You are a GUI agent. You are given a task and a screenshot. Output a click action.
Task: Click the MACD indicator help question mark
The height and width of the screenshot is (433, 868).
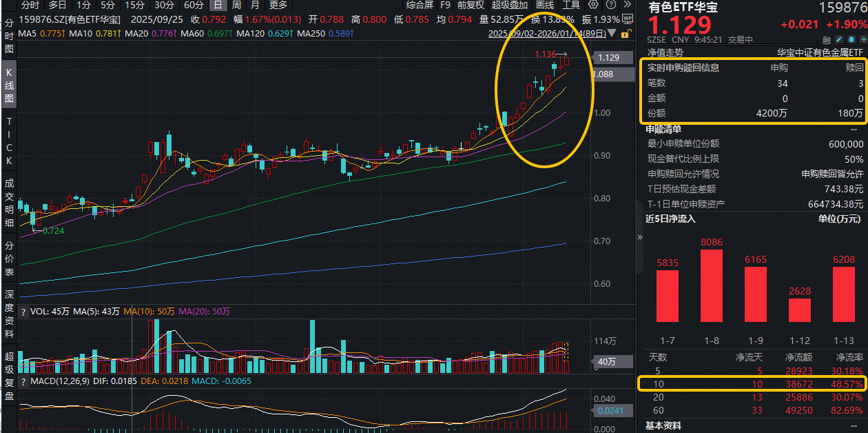[x=24, y=381]
